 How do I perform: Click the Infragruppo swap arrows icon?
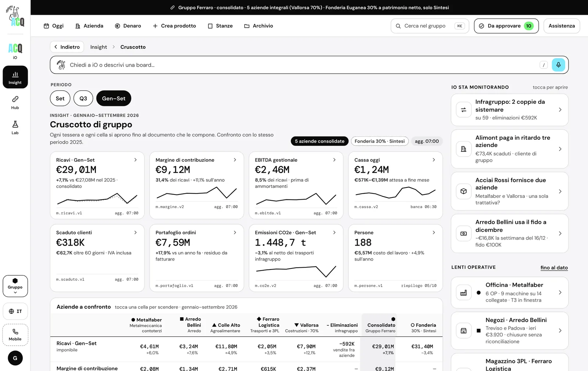pyautogui.click(x=464, y=110)
